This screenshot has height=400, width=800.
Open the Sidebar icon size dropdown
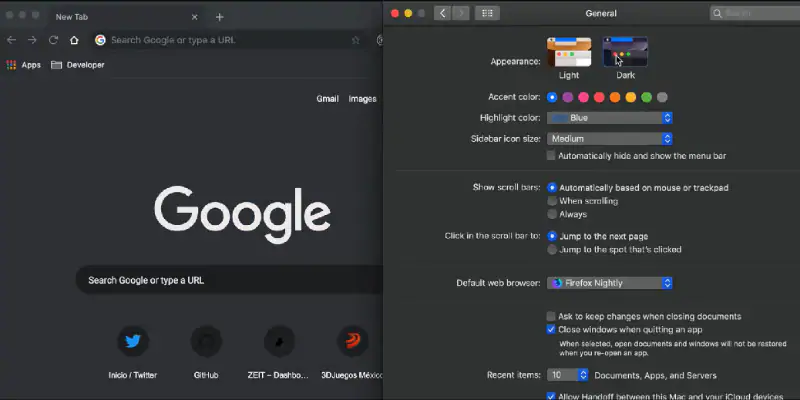pyautogui.click(x=610, y=139)
